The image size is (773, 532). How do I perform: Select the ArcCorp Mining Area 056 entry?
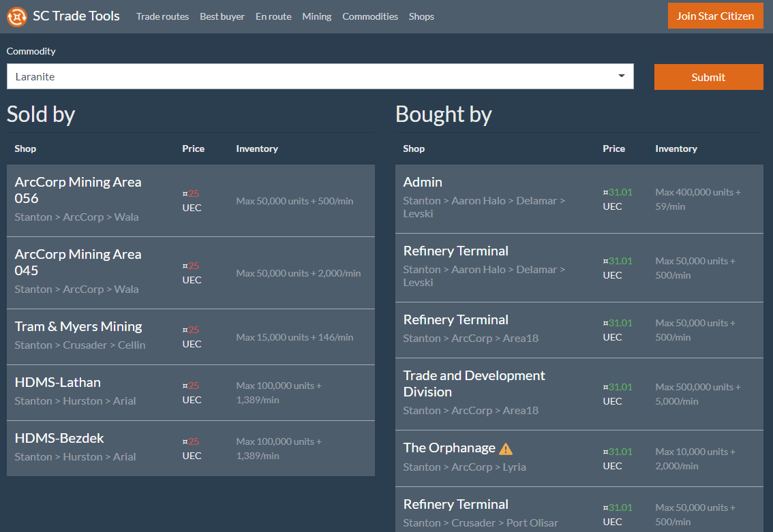point(191,200)
